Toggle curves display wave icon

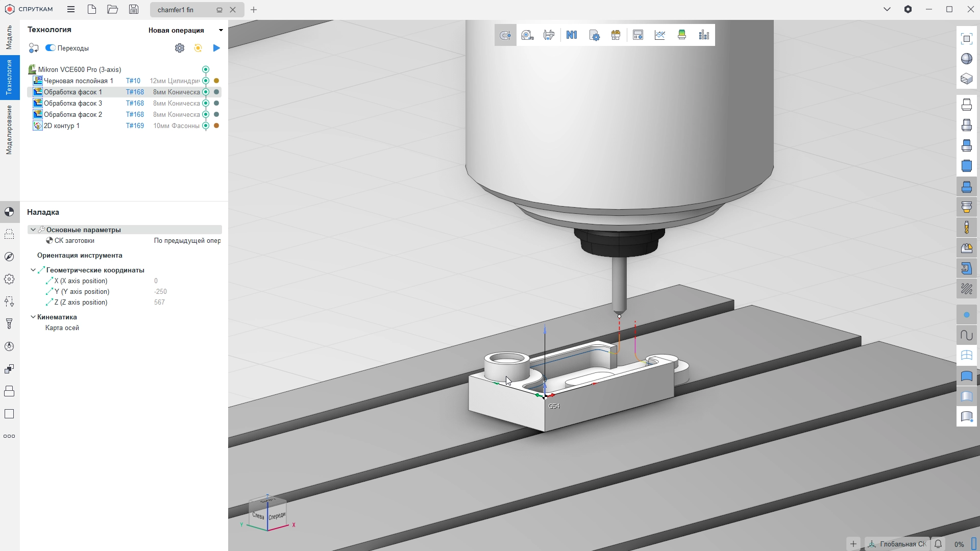[x=967, y=335]
